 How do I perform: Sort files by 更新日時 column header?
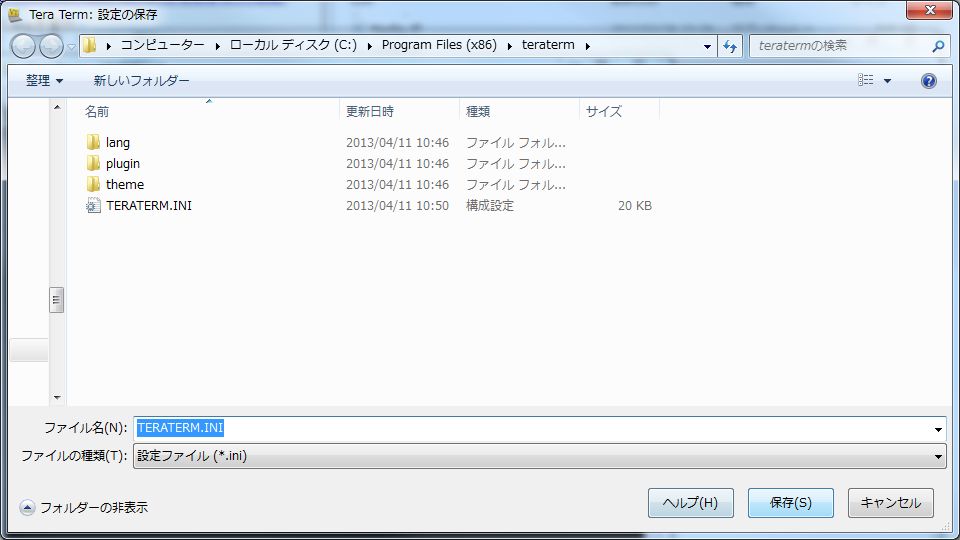370,111
